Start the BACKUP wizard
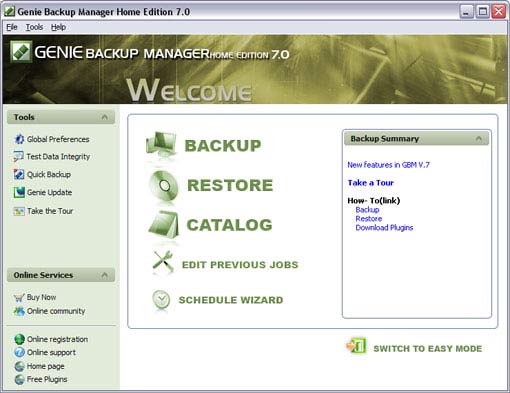Viewport: 510px width, 393px height. [x=223, y=146]
